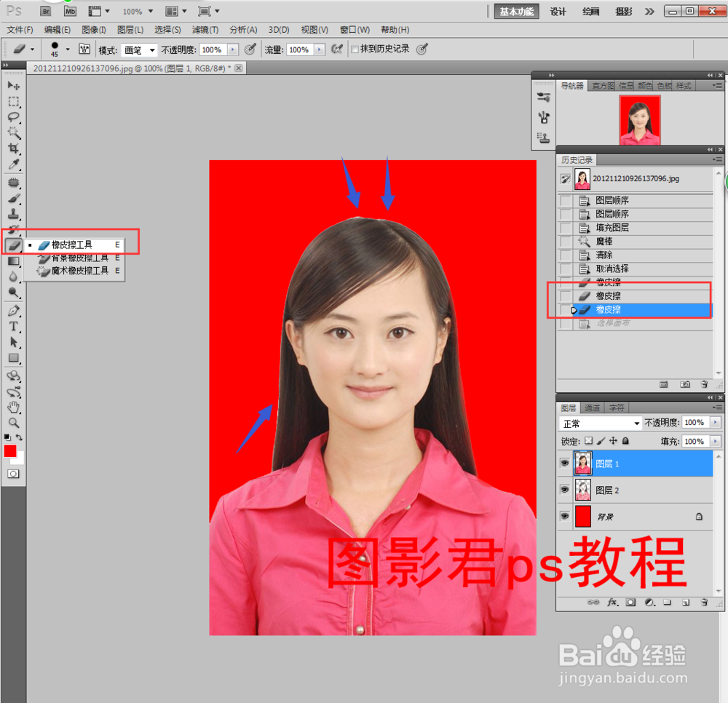Screen dimensions: 728x703
Task: Select the Rectangular Marquee tool
Action: click(x=13, y=101)
